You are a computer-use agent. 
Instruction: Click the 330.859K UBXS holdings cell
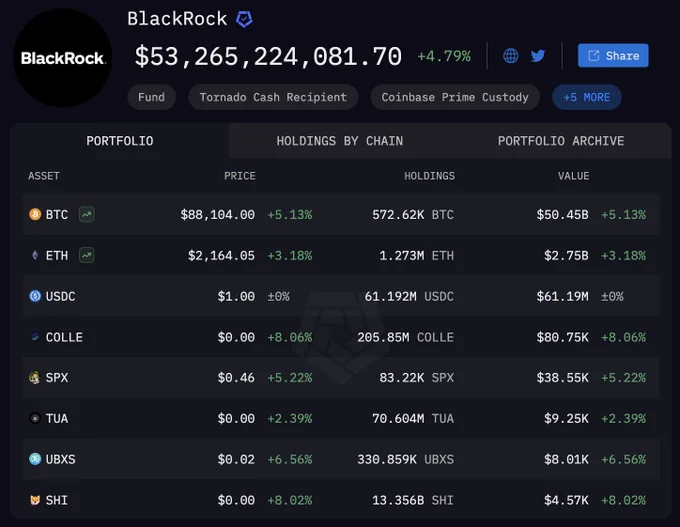pyautogui.click(x=405, y=459)
